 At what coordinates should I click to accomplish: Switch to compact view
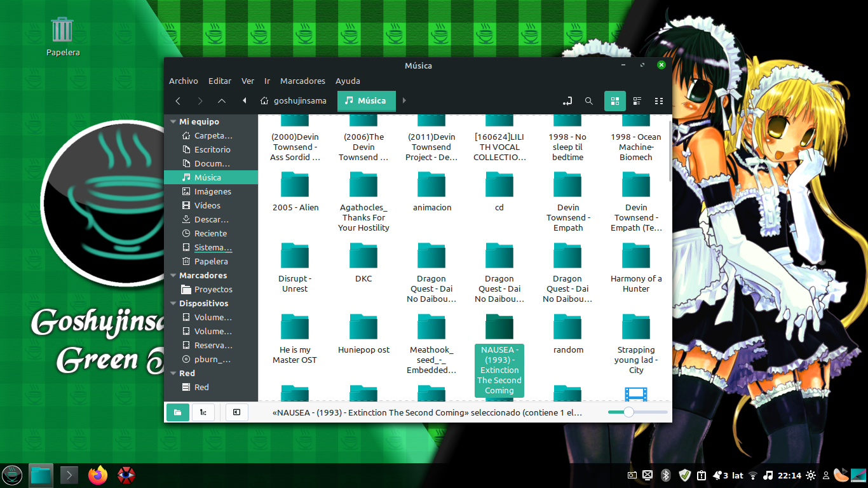pyautogui.click(x=659, y=101)
